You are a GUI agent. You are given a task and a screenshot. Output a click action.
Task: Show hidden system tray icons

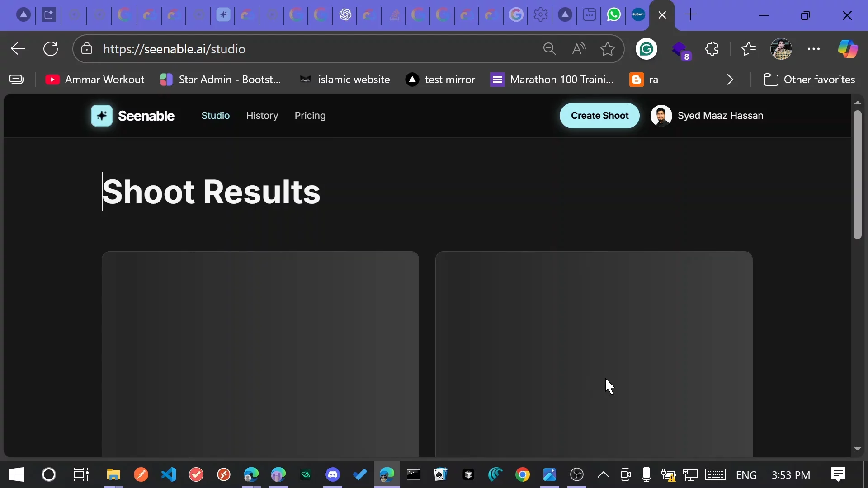tap(603, 475)
